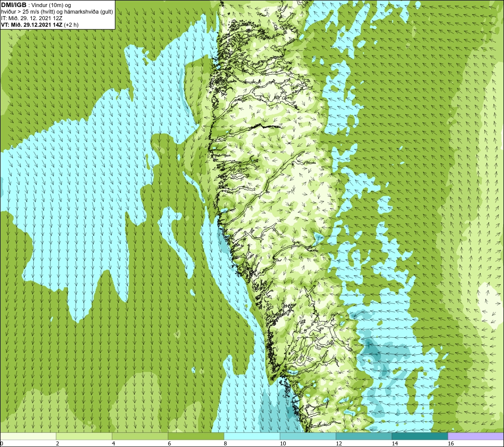The image size is (504, 447).
Task: Click the 'VT: Mið. 29.12.2021 14Z' line
Action: (x=40, y=25)
